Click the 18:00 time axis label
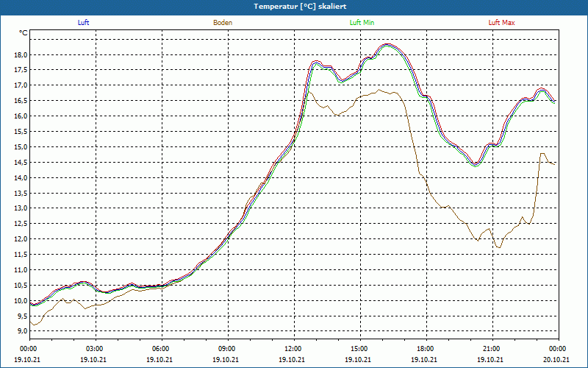This screenshot has width=588, height=368. 426,349
